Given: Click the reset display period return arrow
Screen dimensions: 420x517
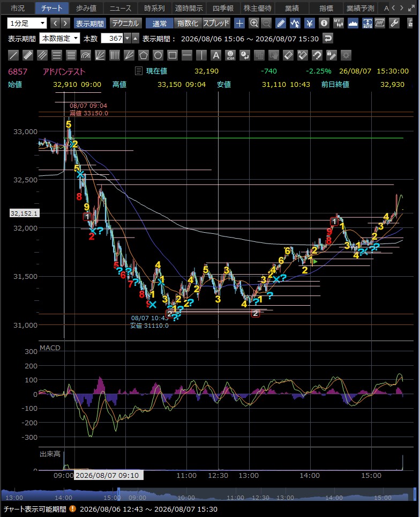Looking at the screenshot, I should 327,39.
